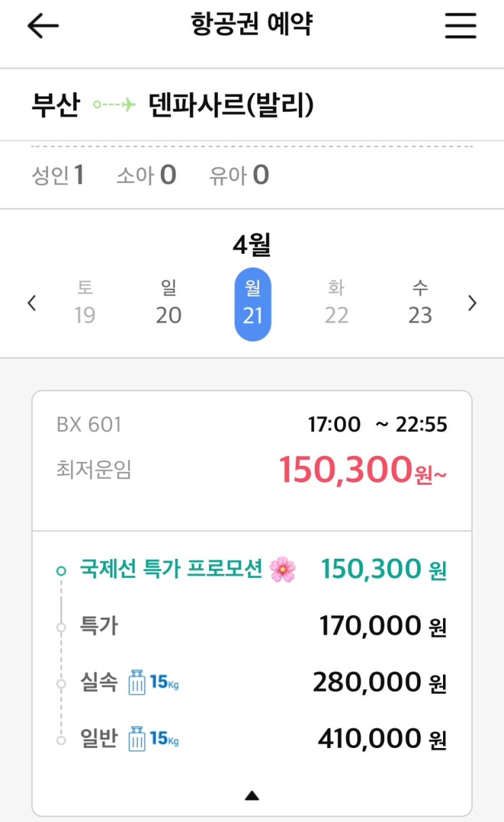
Task: Open the hamburger menu
Action: coord(461,26)
